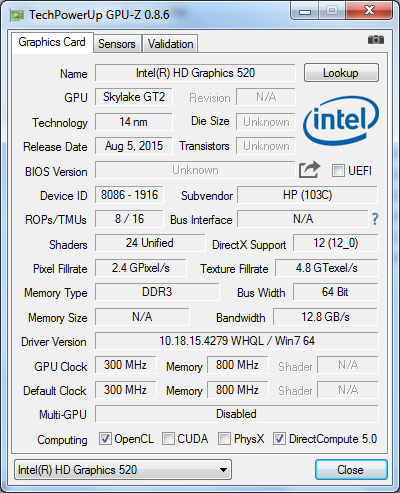Click the disabled maximize window icon

332,10
